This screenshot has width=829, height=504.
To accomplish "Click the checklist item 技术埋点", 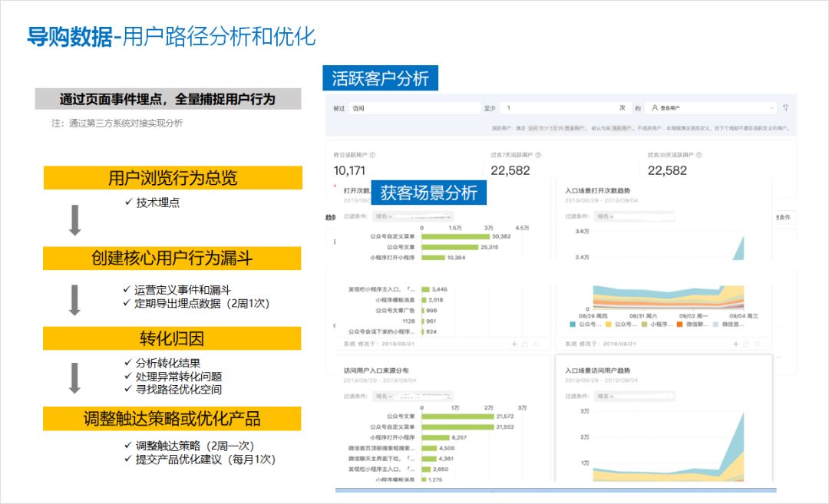I will pos(157,203).
